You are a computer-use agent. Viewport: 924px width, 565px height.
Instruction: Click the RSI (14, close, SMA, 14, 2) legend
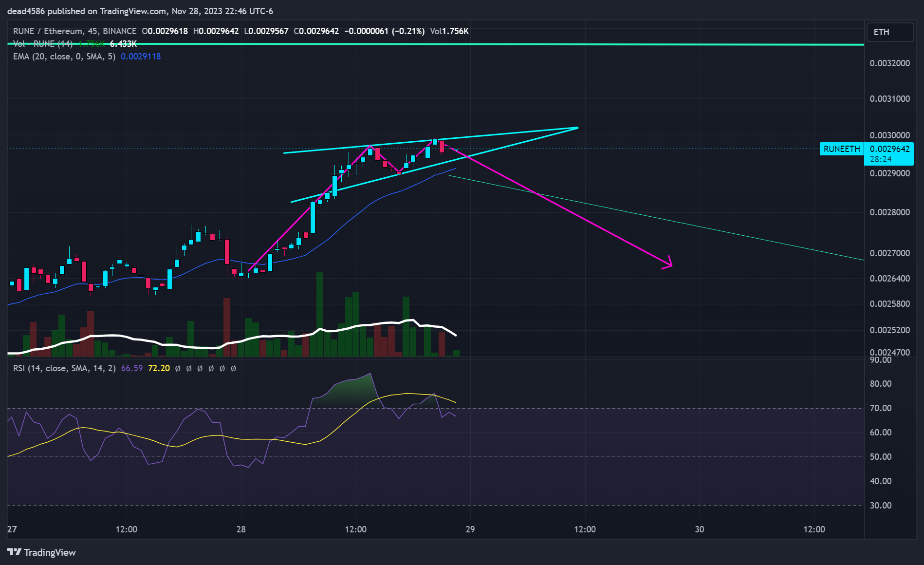pyautogui.click(x=64, y=368)
